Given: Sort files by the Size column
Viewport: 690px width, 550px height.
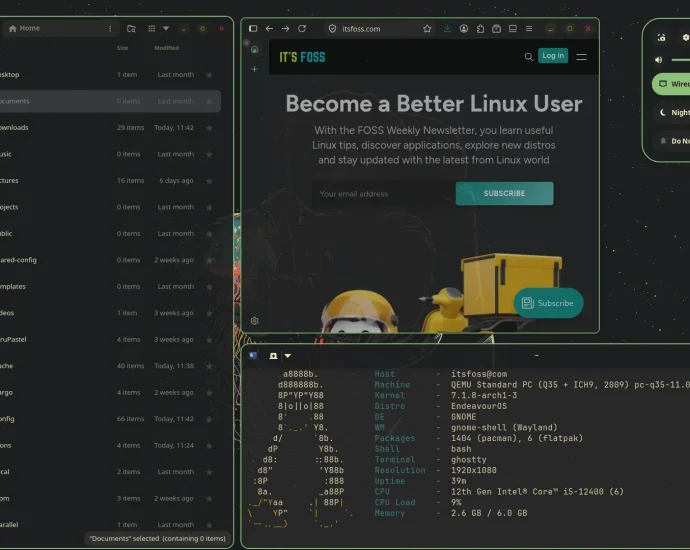Looking at the screenshot, I should click(x=122, y=48).
